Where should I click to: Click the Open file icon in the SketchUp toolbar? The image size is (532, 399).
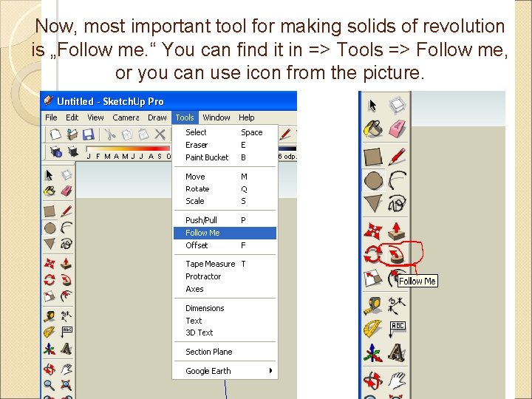pos(72,134)
